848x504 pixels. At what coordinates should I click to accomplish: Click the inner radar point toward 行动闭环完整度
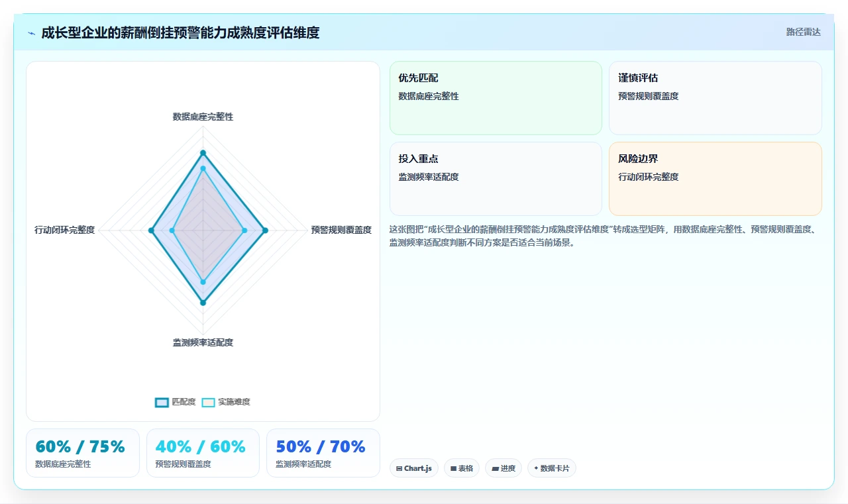[x=172, y=230]
